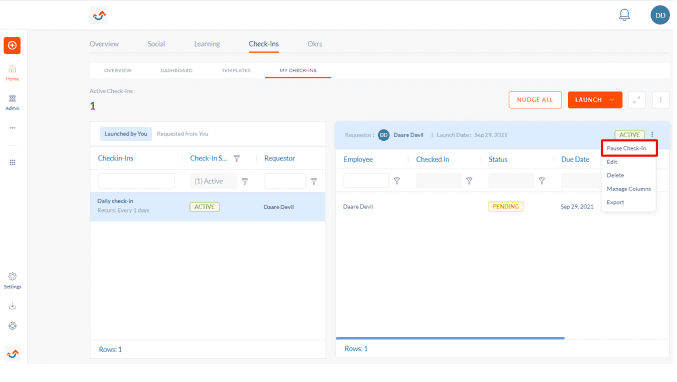Click the bottom sidebar logo icon
The image size is (677, 382).
[x=12, y=354]
